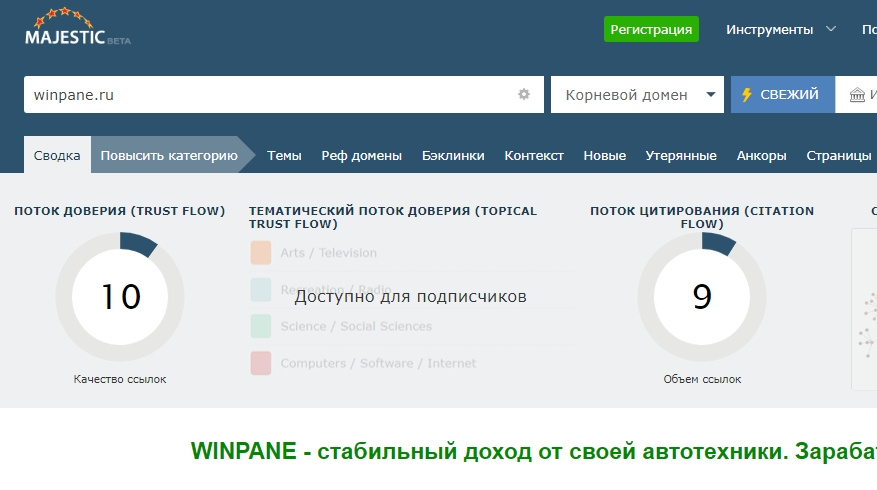
Task: Click the Объем ссылок label
Action: [x=702, y=379]
